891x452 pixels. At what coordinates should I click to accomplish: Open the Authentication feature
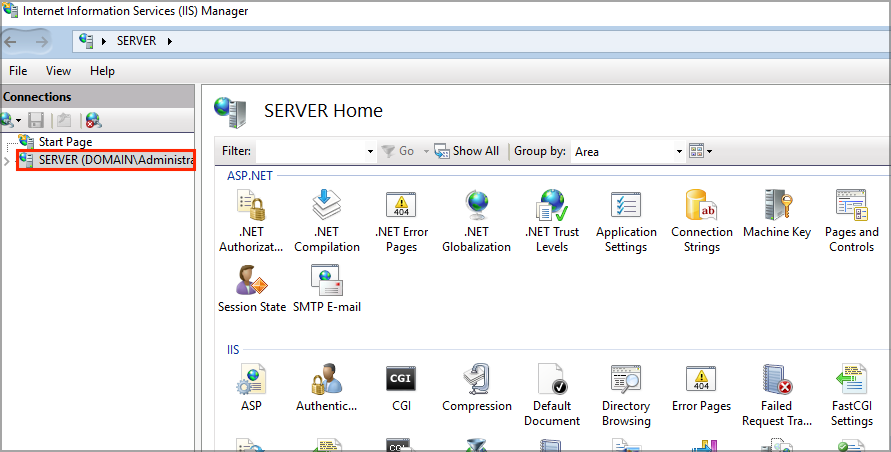pos(327,388)
